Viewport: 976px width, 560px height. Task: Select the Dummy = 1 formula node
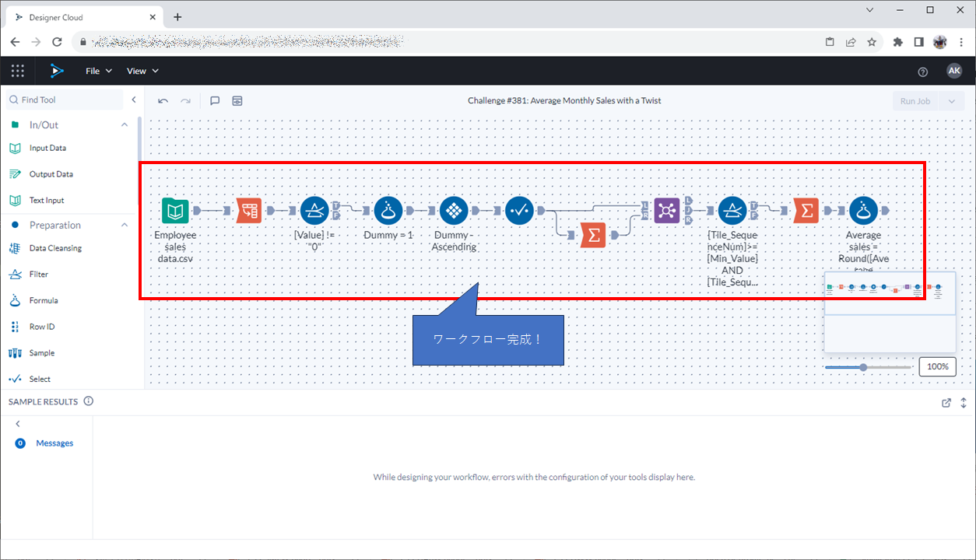(388, 211)
